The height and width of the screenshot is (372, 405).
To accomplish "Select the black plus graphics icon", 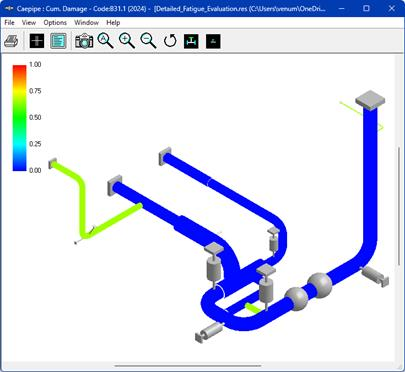I will pos(37,41).
